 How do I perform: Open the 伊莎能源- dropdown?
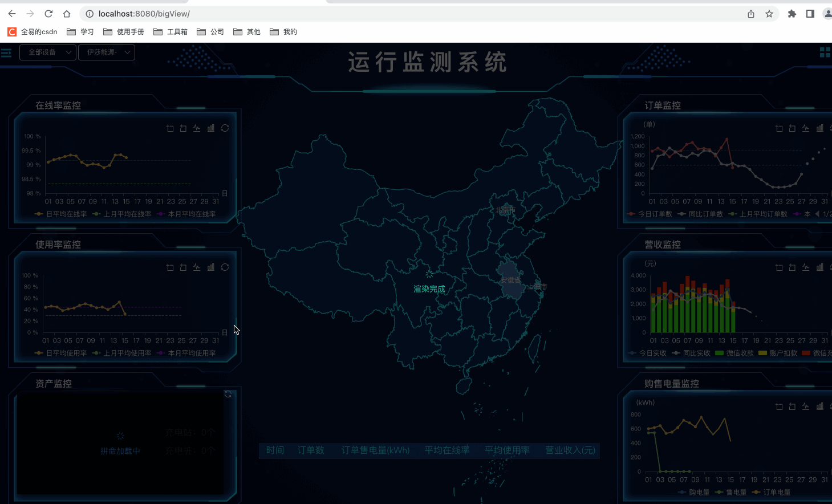pos(107,52)
